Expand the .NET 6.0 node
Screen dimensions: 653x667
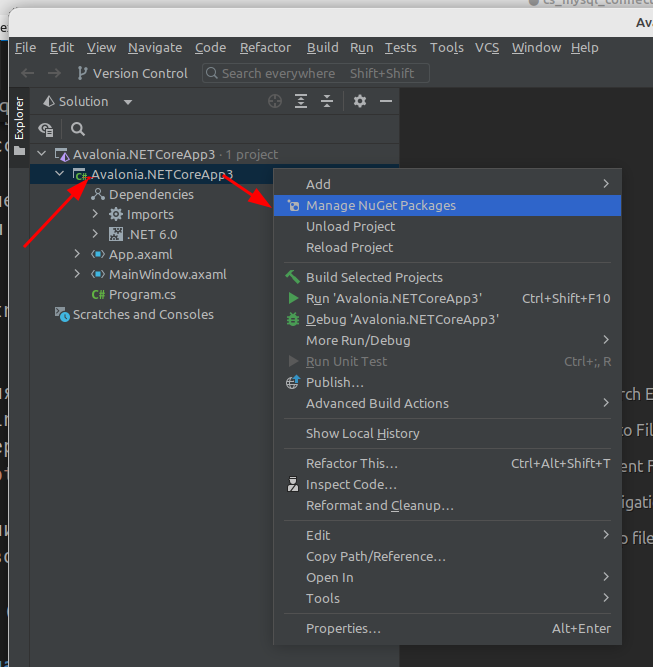[x=95, y=234]
